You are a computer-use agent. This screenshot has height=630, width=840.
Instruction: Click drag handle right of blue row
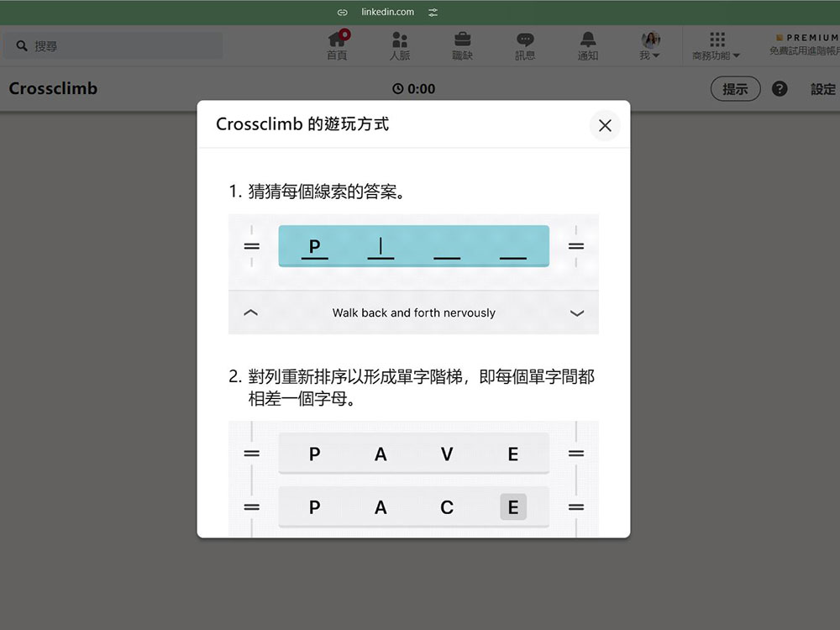coord(576,246)
